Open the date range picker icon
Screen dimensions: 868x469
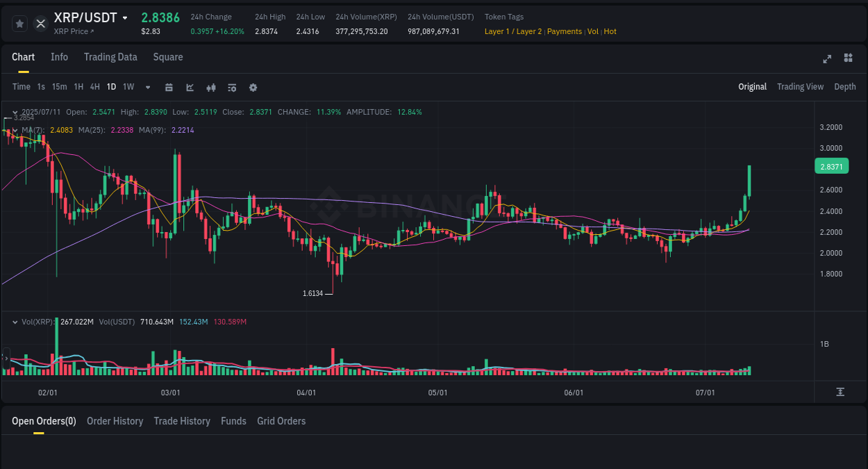[x=169, y=87]
